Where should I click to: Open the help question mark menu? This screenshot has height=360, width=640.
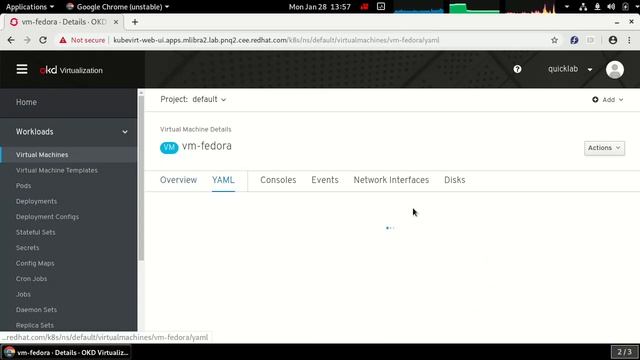coord(517,69)
